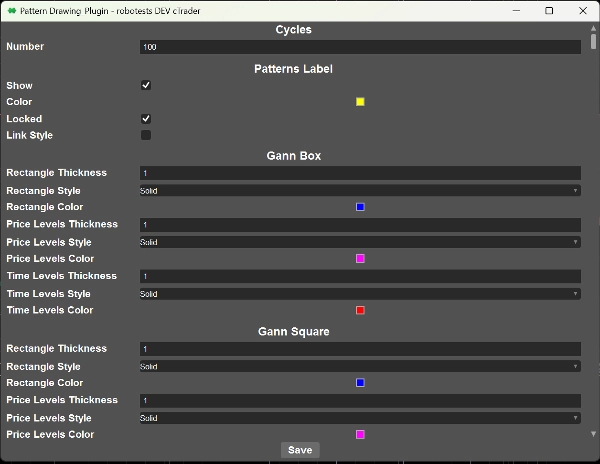This screenshot has height=464, width=600.
Task: Open Gann Box blue Rectangle Color swatch
Action: (360, 207)
